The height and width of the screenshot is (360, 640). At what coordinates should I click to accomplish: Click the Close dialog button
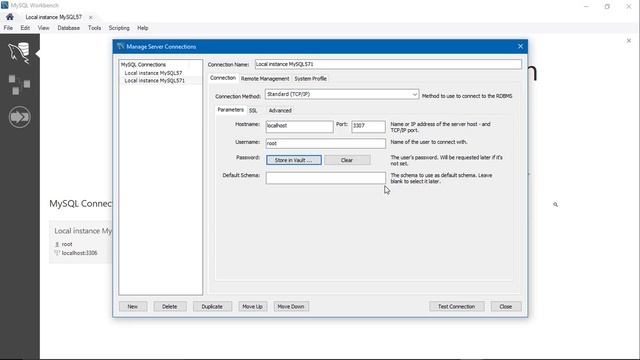[506, 307]
